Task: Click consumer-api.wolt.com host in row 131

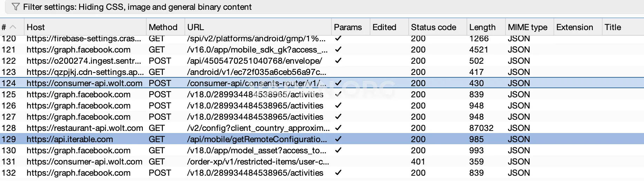Action: pos(85,162)
